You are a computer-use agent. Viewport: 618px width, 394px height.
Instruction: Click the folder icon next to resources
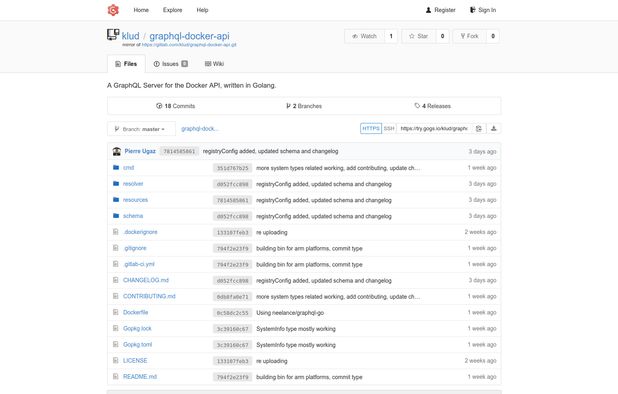[116, 200]
